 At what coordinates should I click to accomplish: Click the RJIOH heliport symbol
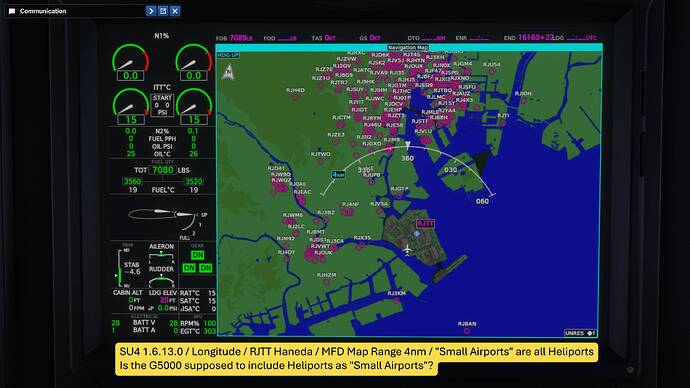pos(524,101)
